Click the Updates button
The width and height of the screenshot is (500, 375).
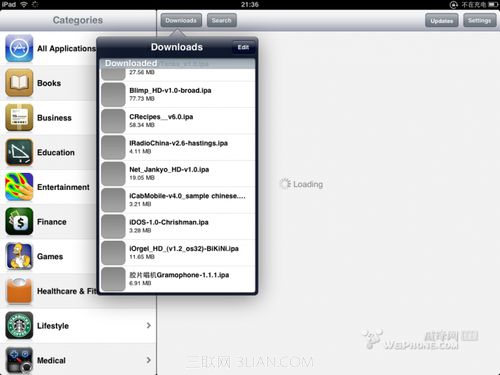click(442, 21)
